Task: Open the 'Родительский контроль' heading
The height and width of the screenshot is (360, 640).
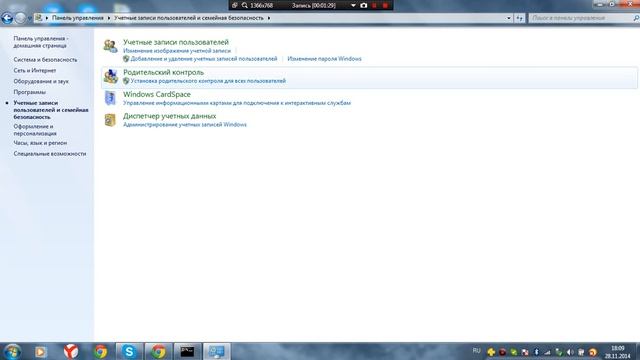Action: (x=163, y=72)
